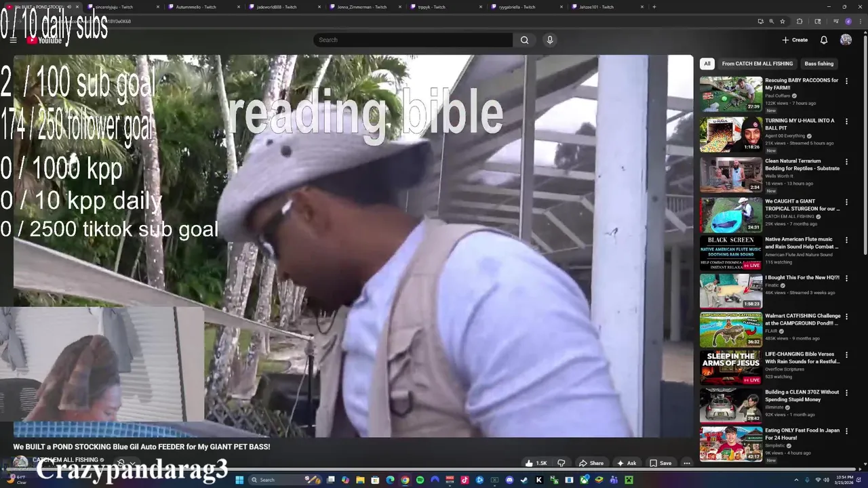Open the YouTube hamburger guide menu
Screen dimensions: 868x488
13,40
